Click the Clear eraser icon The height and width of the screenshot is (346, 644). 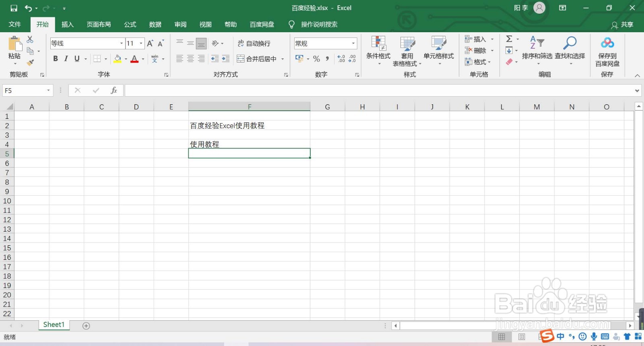click(x=509, y=62)
